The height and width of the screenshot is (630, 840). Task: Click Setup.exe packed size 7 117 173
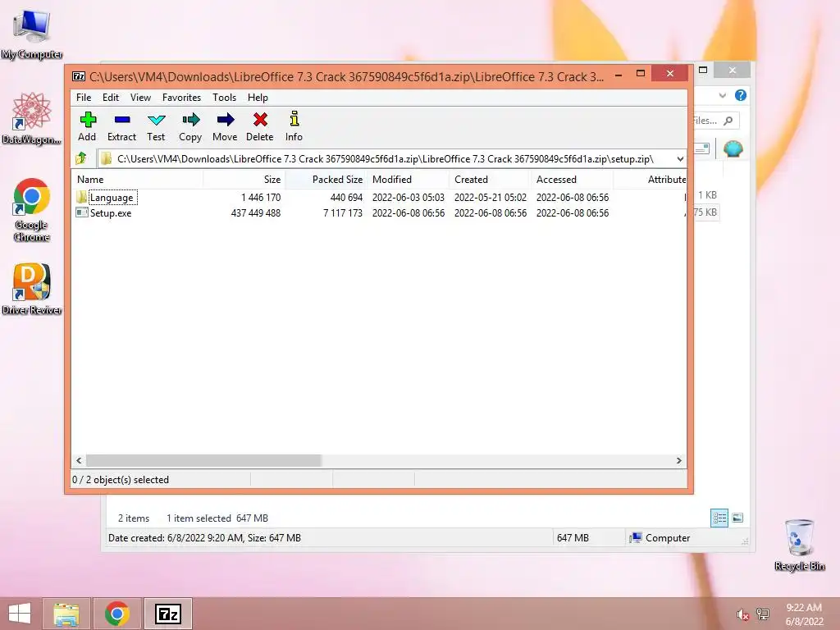click(x=343, y=212)
